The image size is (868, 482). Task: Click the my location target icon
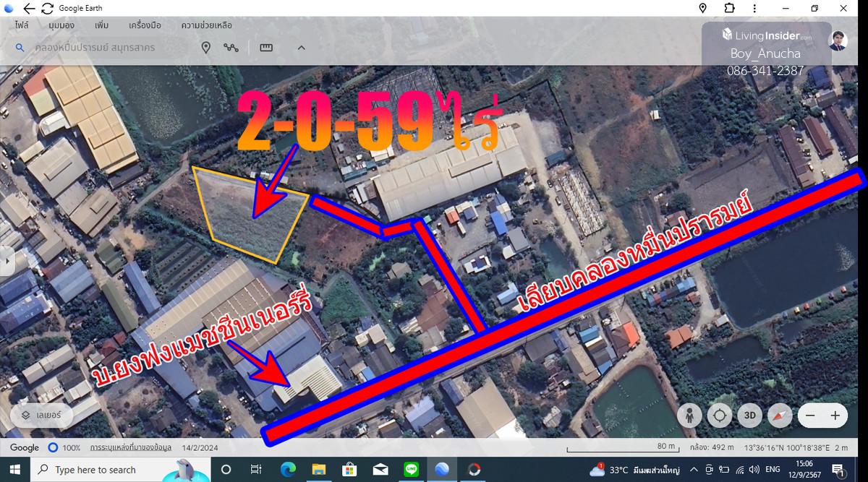pyautogui.click(x=720, y=416)
